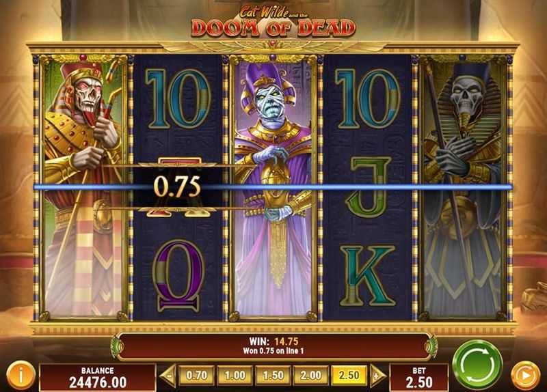
Task: Click the Balance display panel
Action: 98,378
